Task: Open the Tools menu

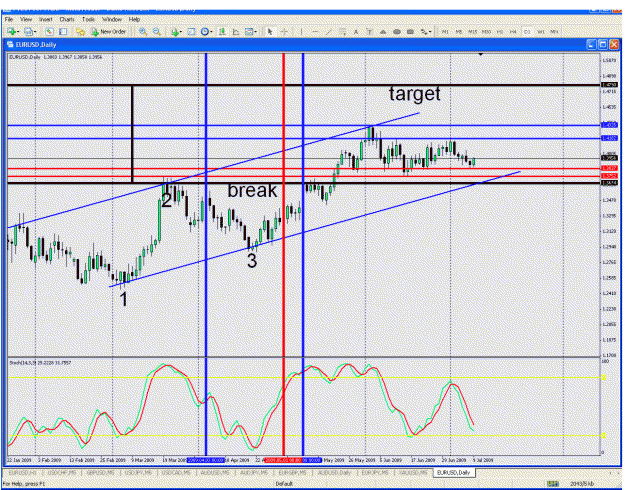Action: click(x=88, y=19)
